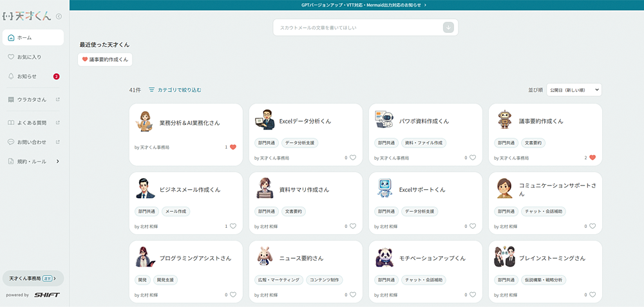Unfavorite 業務分析＆AI業務化さん via red heart

coord(233,147)
